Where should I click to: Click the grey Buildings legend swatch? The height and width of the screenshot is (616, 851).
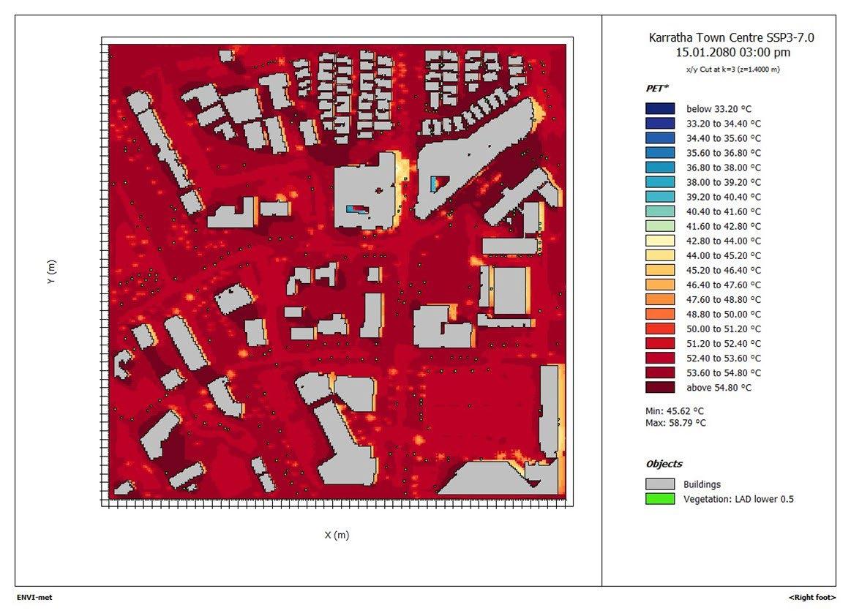click(660, 484)
